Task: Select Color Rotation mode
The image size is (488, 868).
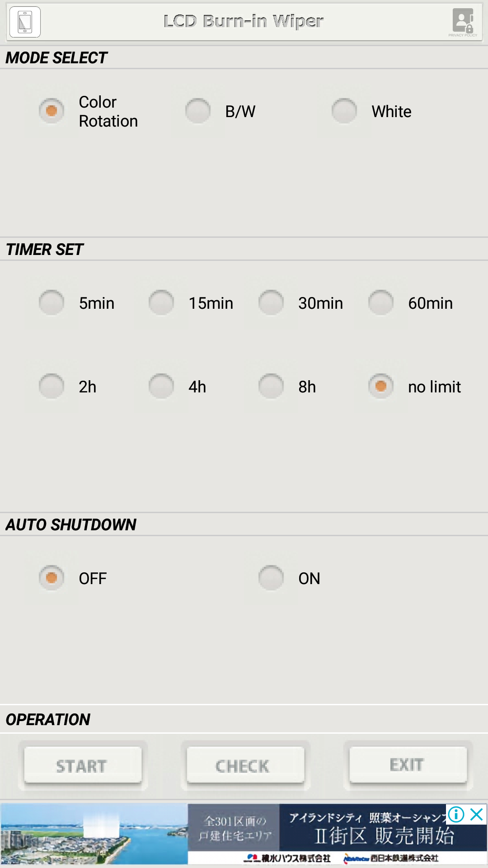Action: pyautogui.click(x=52, y=111)
